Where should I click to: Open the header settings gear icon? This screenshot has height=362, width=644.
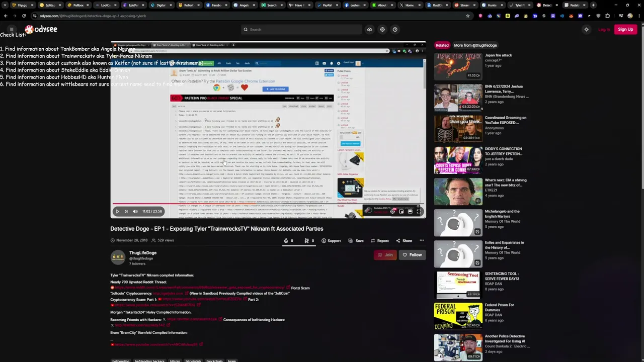click(x=382, y=30)
